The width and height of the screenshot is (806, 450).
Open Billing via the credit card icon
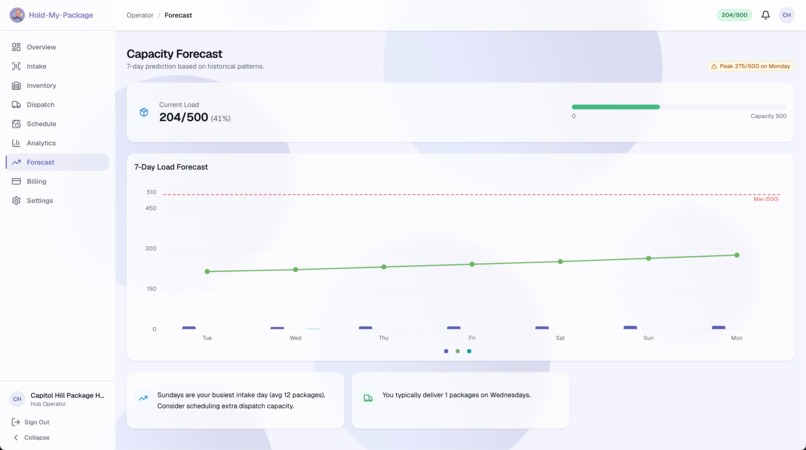16,182
